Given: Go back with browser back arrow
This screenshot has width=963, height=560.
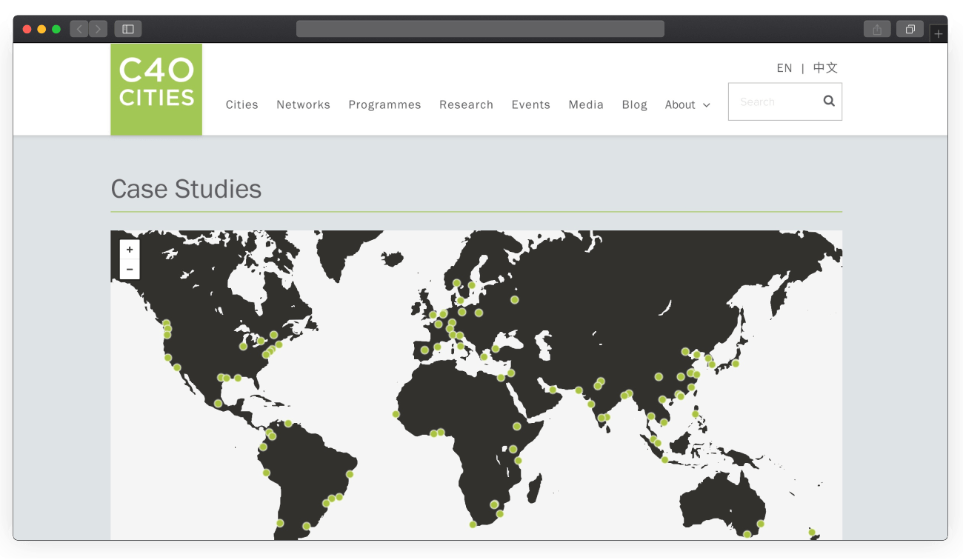Looking at the screenshot, I should pos(79,29).
